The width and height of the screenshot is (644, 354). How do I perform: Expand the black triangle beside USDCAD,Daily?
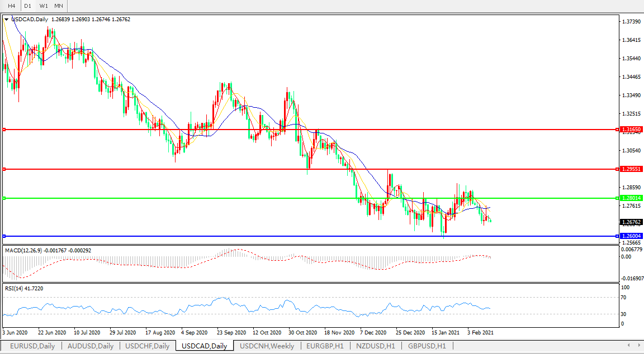click(x=6, y=20)
